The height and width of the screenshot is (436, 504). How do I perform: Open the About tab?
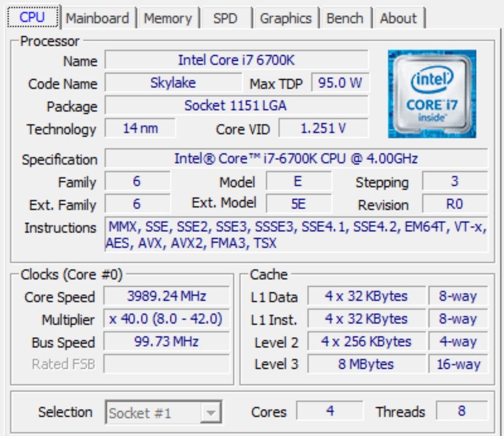(x=398, y=18)
